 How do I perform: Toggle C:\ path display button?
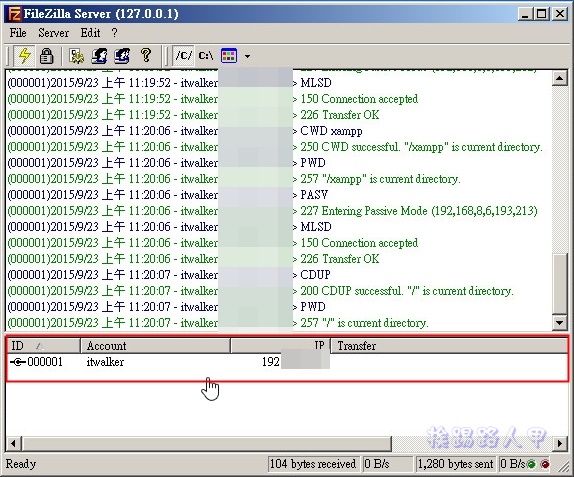(x=206, y=56)
